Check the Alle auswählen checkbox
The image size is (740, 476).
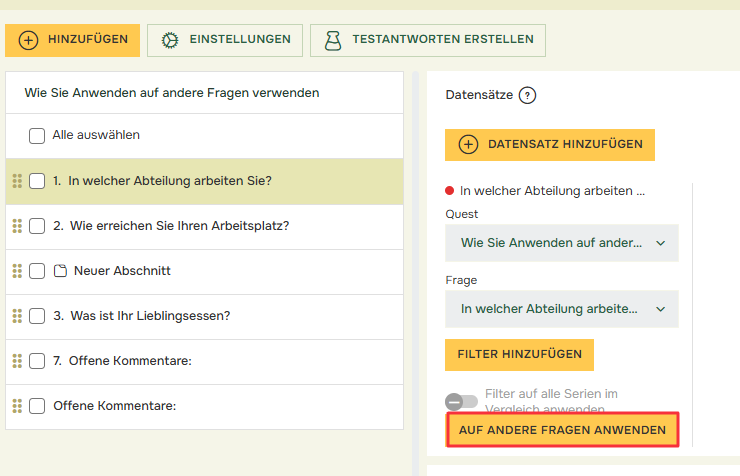click(37, 135)
